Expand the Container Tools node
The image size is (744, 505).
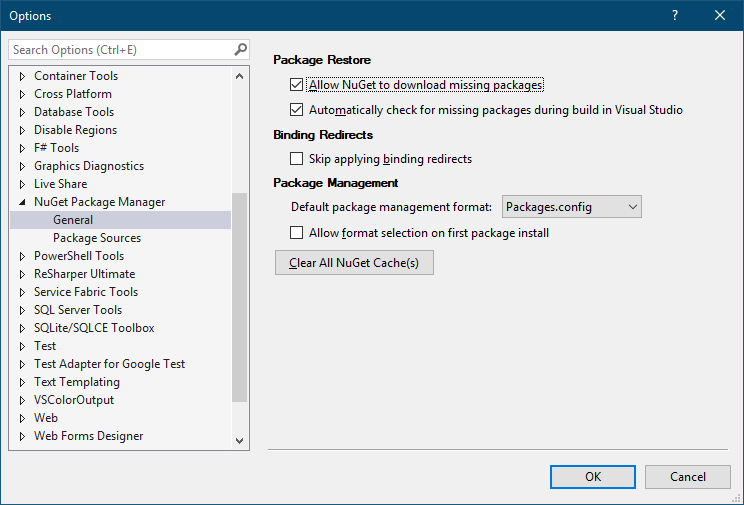(x=22, y=76)
